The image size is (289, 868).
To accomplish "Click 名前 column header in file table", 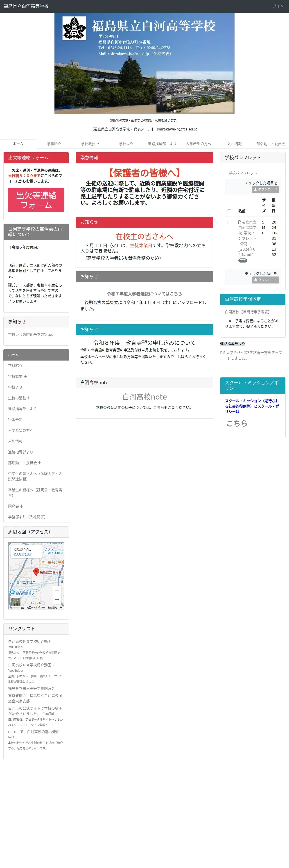I will pos(242,211).
